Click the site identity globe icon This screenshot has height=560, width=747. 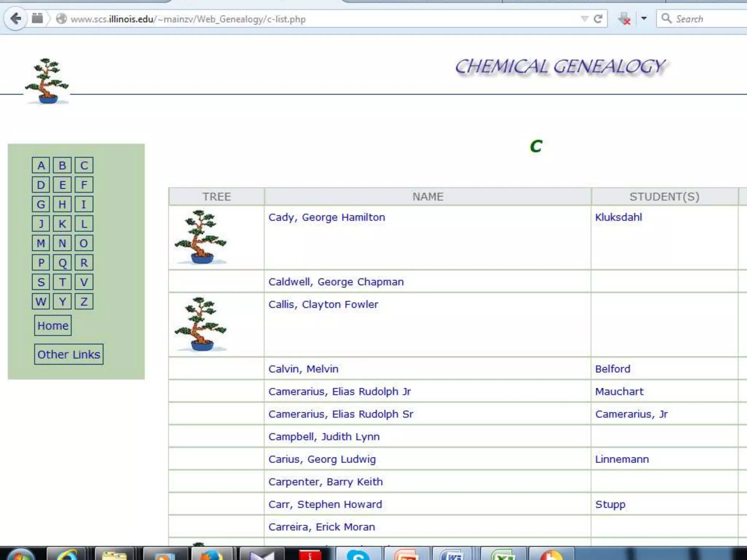click(61, 19)
